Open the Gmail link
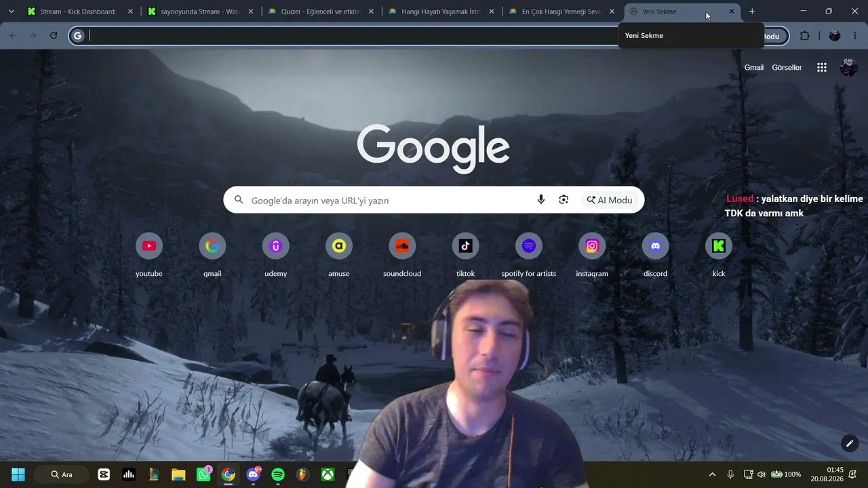This screenshot has height=488, width=868. click(754, 67)
